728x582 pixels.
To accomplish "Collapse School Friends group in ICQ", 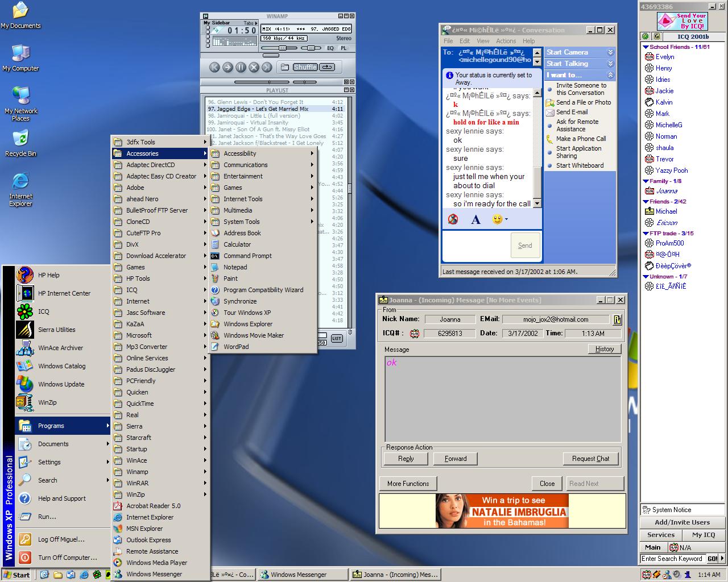I will point(646,47).
